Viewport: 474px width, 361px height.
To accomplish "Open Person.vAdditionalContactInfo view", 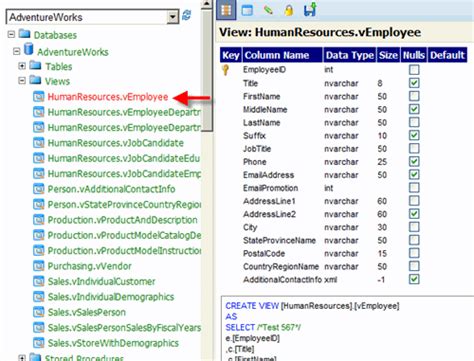I will pyautogui.click(x=111, y=189).
